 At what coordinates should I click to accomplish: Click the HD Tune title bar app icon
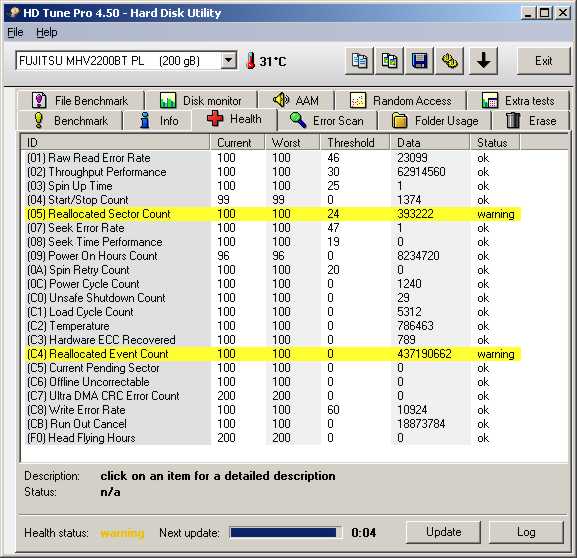[x=14, y=13]
